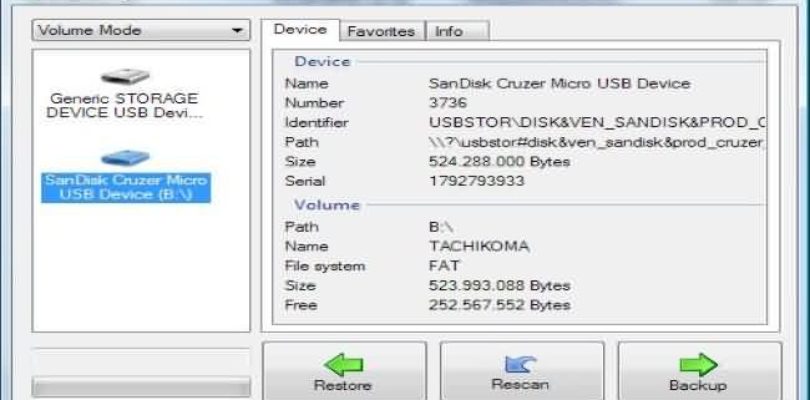The width and height of the screenshot is (810, 400).
Task: Click the Restore button
Action: [x=344, y=370]
